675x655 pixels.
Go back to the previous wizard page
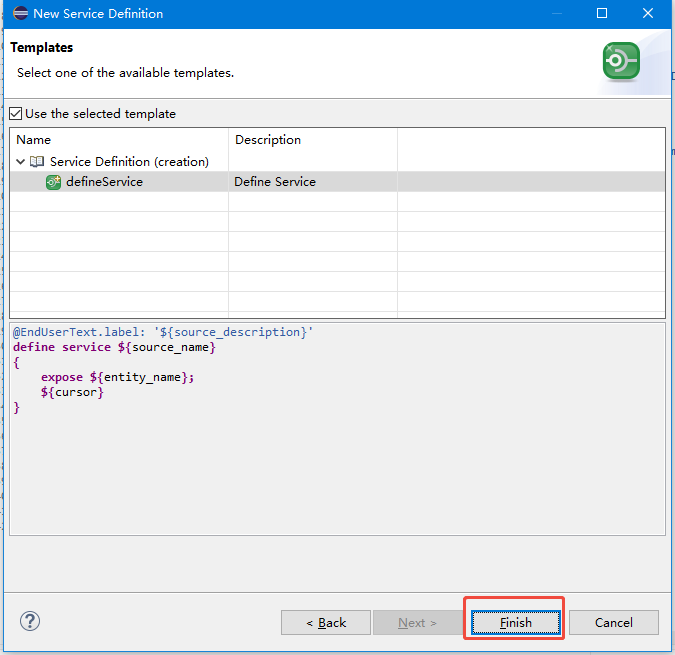326,622
